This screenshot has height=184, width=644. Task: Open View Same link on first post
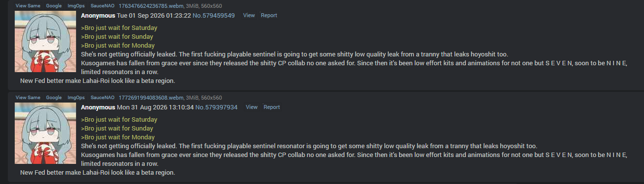28,6
